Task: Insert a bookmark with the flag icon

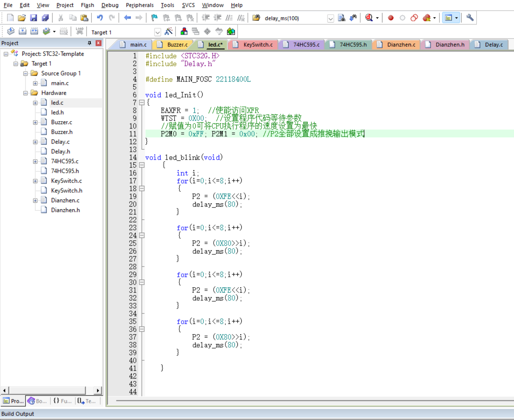Action: tap(154, 18)
